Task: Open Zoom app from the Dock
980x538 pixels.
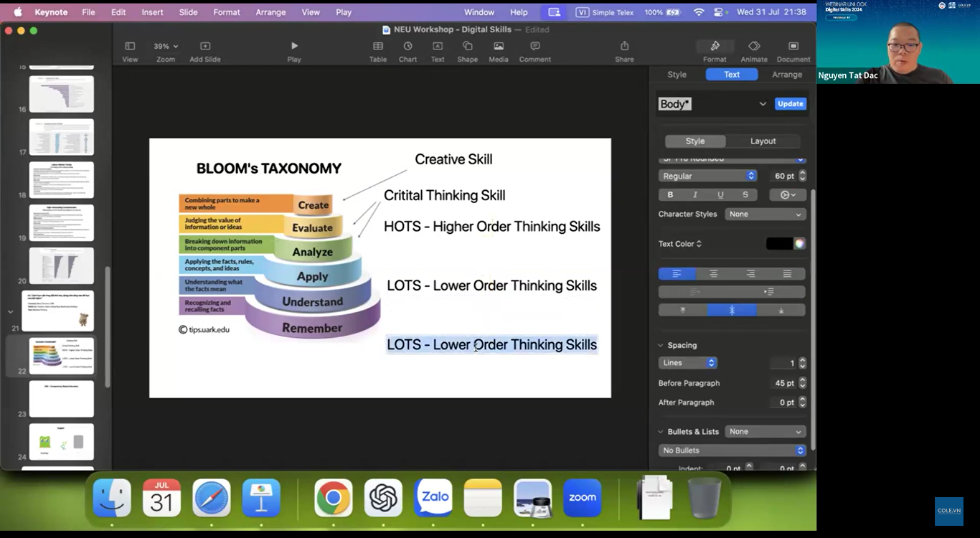Action: pyautogui.click(x=583, y=498)
